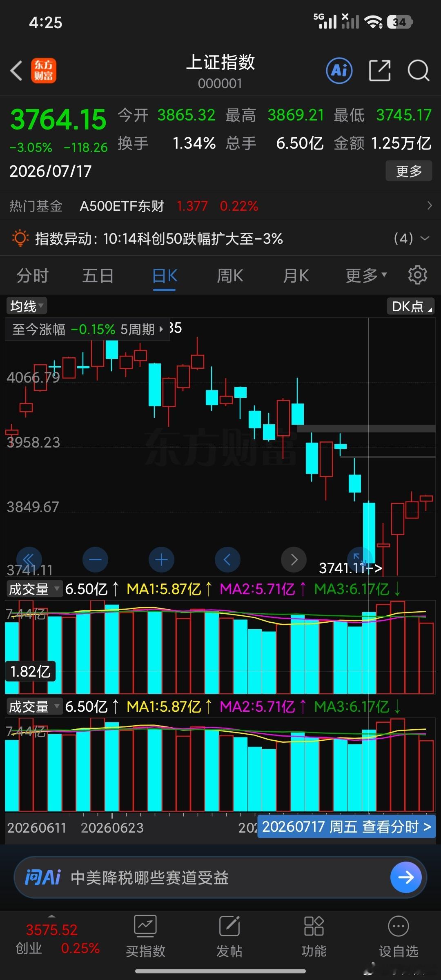
Task: Tap the 上证指数 title
Action: (x=220, y=62)
